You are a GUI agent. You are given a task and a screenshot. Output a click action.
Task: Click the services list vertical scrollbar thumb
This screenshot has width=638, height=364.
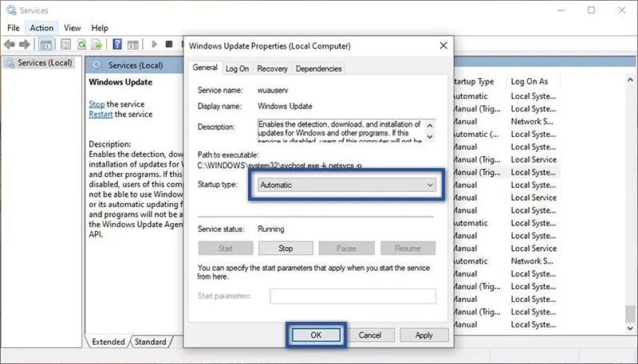click(x=630, y=313)
